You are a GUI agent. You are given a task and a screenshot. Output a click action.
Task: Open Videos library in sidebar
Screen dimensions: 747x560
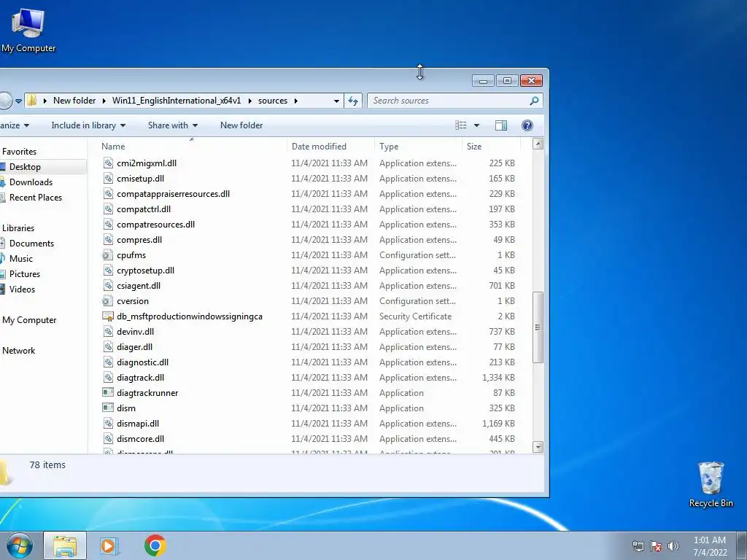click(x=22, y=289)
